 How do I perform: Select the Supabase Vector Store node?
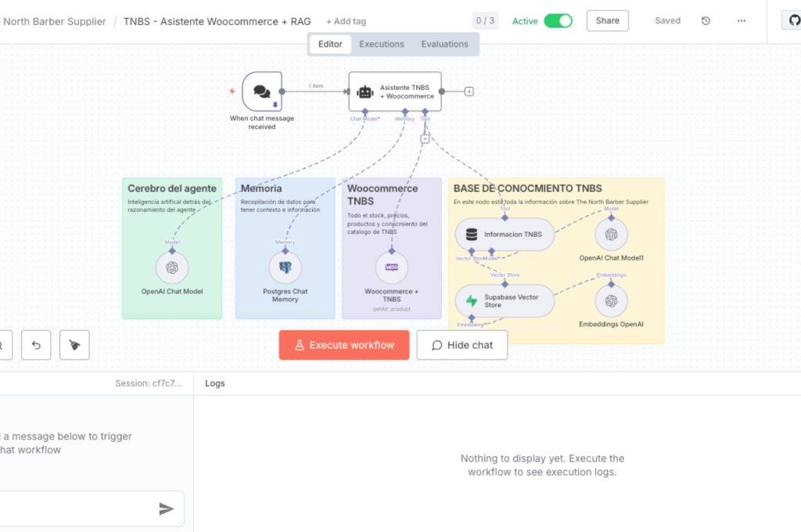click(x=505, y=301)
